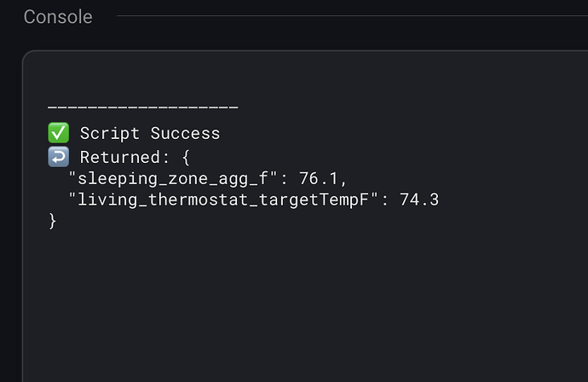Click the dashed separator line in console

pyautogui.click(x=142, y=108)
